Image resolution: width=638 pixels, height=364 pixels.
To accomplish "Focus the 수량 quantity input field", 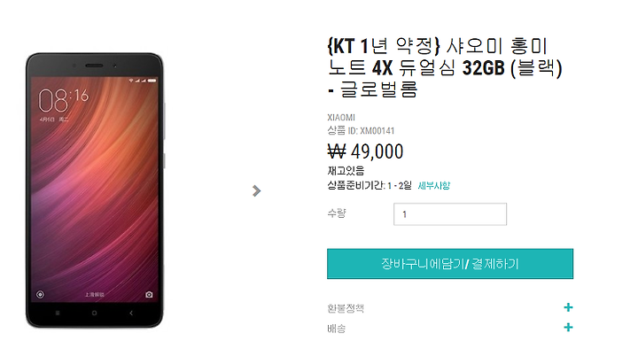I will click(450, 214).
